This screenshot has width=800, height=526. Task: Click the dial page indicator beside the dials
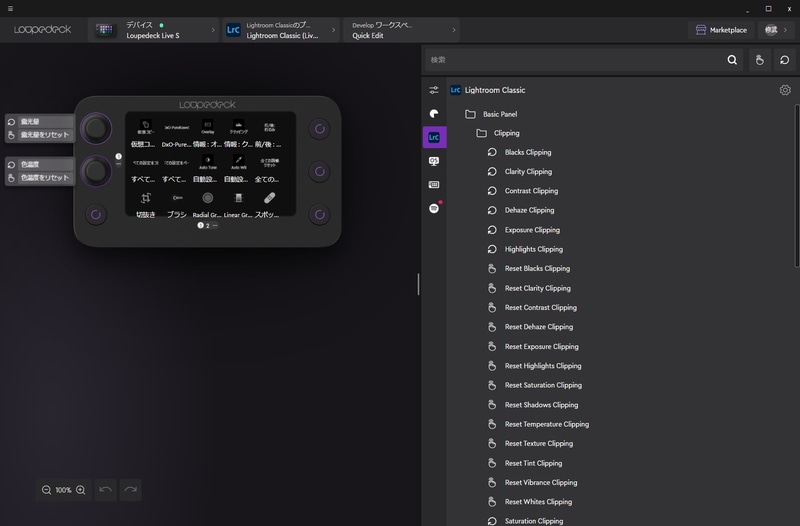point(118,157)
